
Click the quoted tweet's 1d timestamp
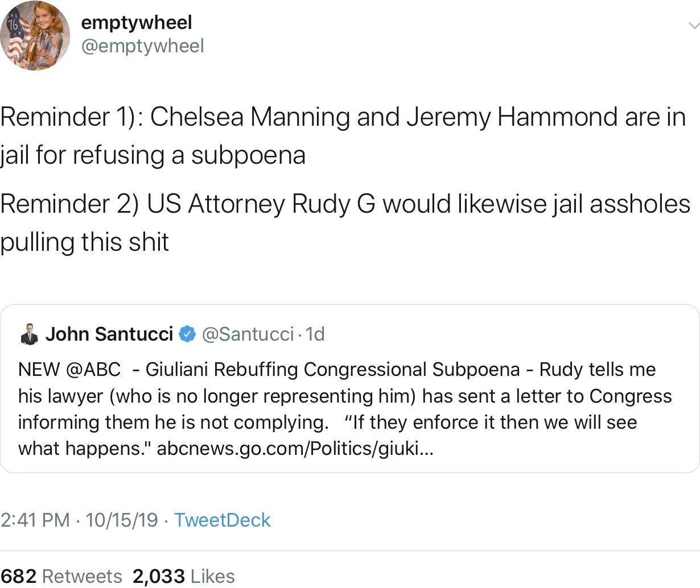pos(315,334)
